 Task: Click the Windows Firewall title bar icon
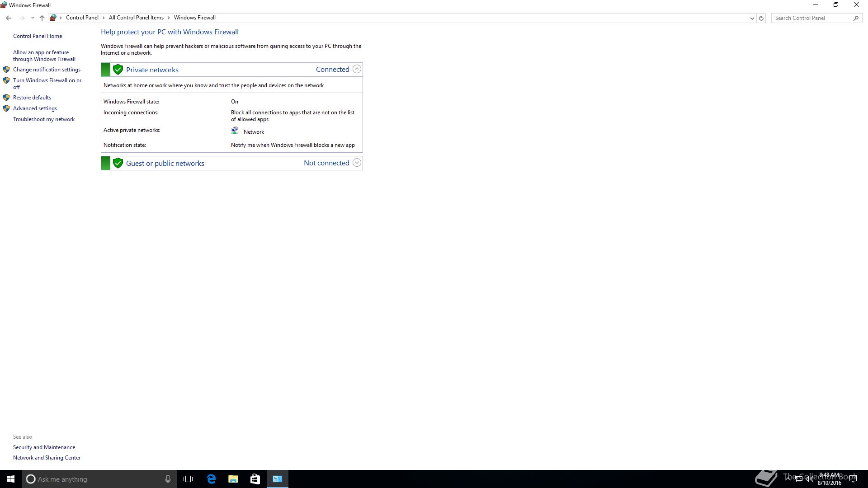click(x=4, y=5)
